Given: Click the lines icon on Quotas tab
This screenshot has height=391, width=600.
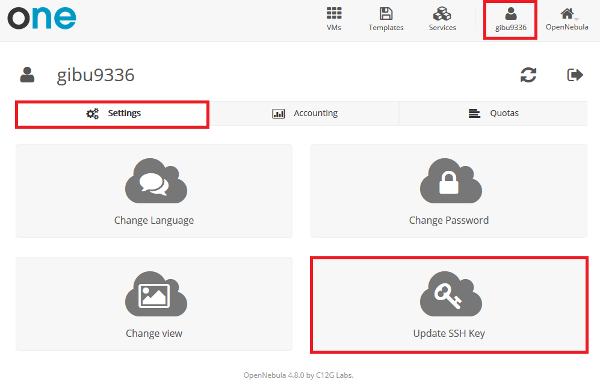Looking at the screenshot, I should [x=474, y=113].
